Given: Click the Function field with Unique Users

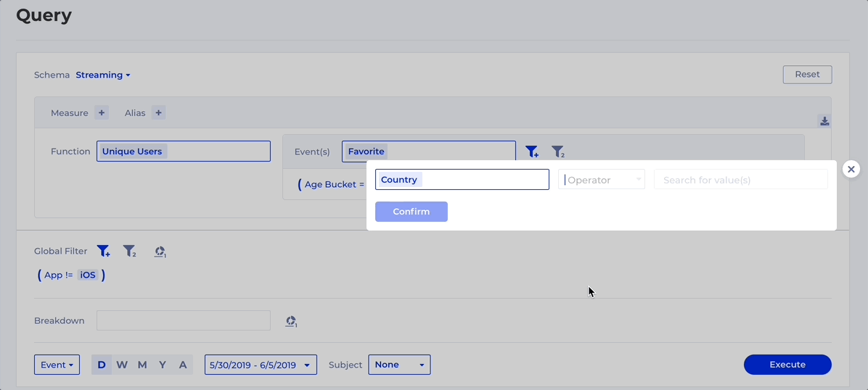Looking at the screenshot, I should point(183,151).
